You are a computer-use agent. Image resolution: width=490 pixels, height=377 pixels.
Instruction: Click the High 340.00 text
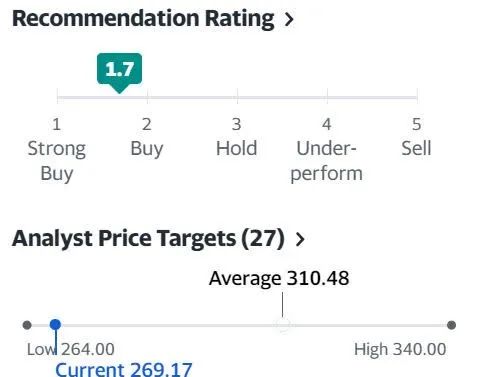point(400,349)
